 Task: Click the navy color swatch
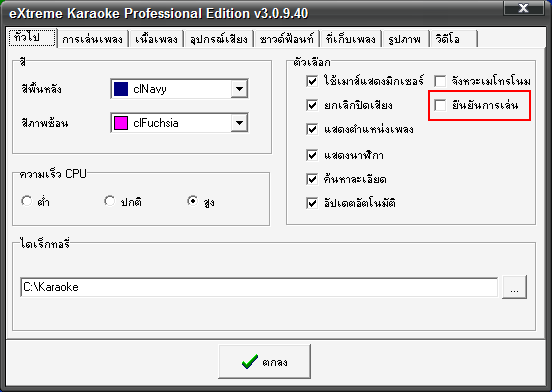point(121,89)
